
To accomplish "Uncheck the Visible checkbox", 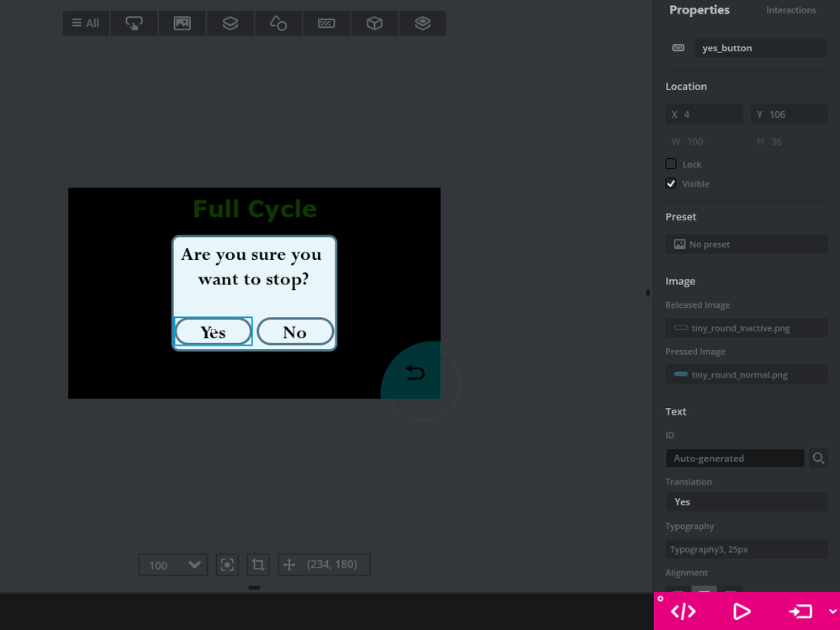I will tap(671, 183).
